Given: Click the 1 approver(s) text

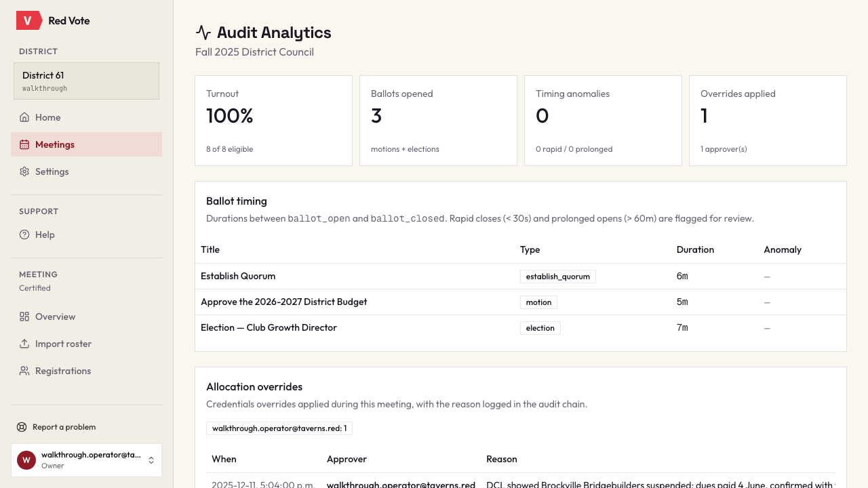Looking at the screenshot, I should [x=724, y=149].
